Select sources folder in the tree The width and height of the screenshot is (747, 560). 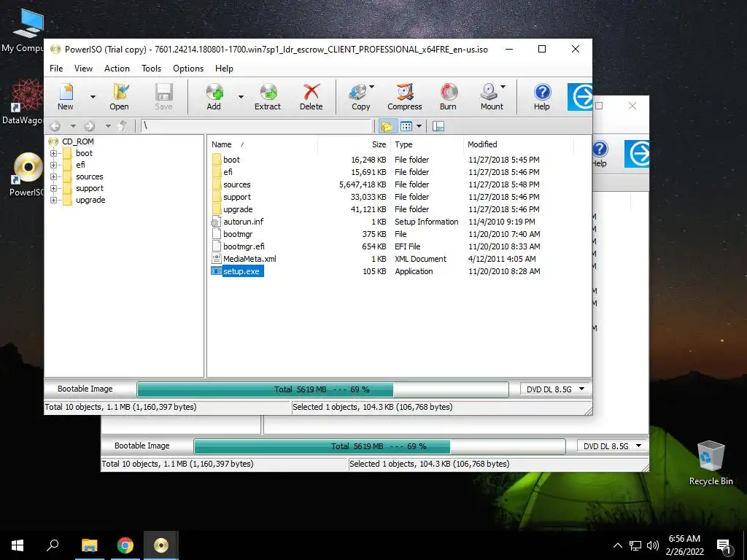point(90,176)
